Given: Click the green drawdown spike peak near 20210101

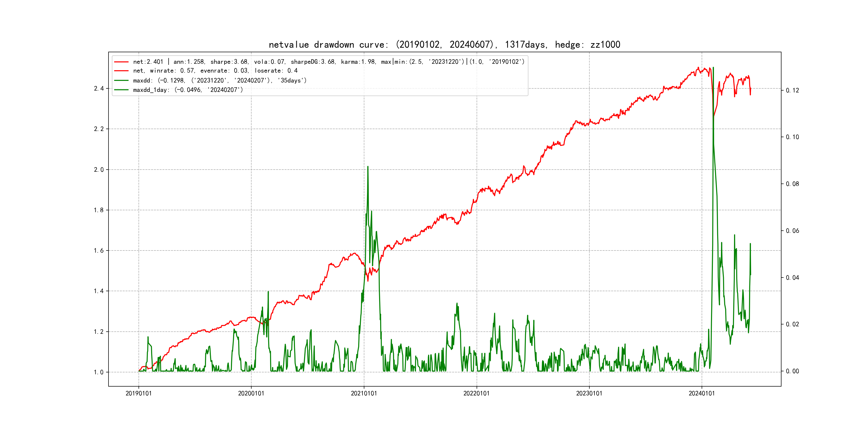Looking at the screenshot, I should pyautogui.click(x=368, y=167).
